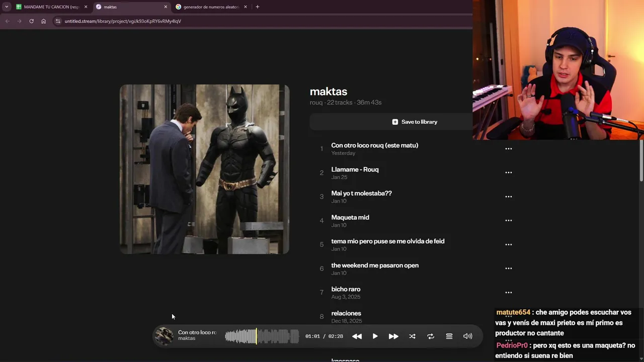Open options for Mai yo t molestaba?? track

[508, 197]
